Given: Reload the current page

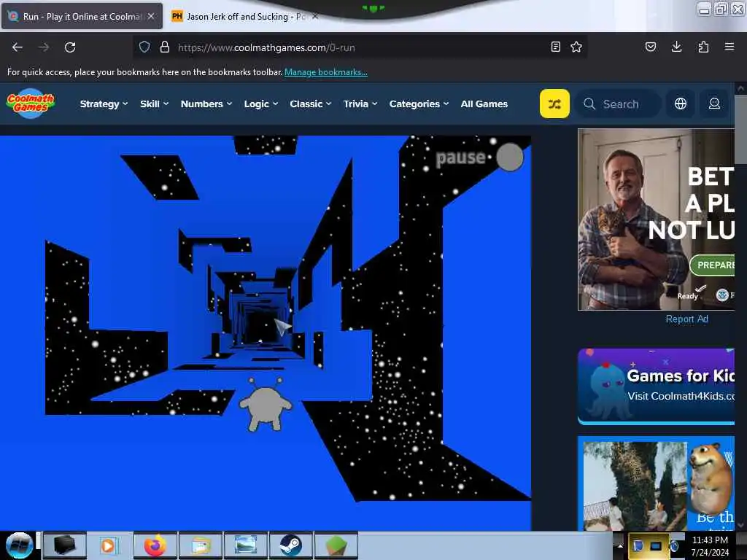Looking at the screenshot, I should coord(70,47).
